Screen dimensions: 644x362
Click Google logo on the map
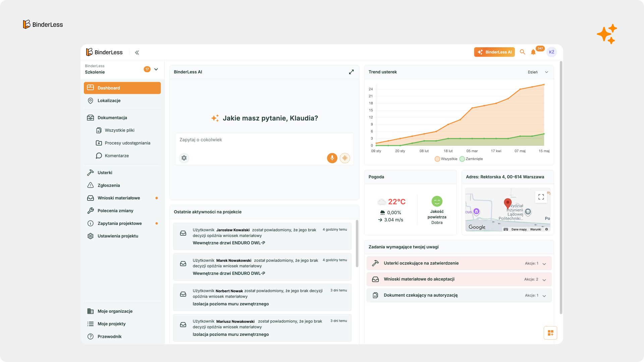(x=477, y=227)
